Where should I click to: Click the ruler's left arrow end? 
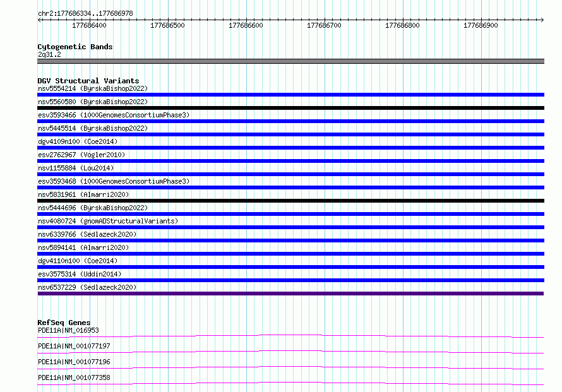click(39, 20)
